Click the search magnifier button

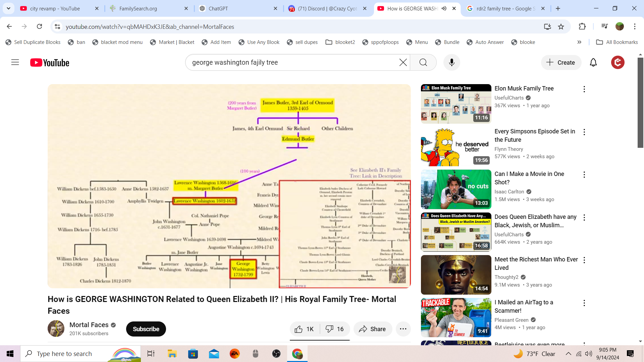[x=423, y=62]
